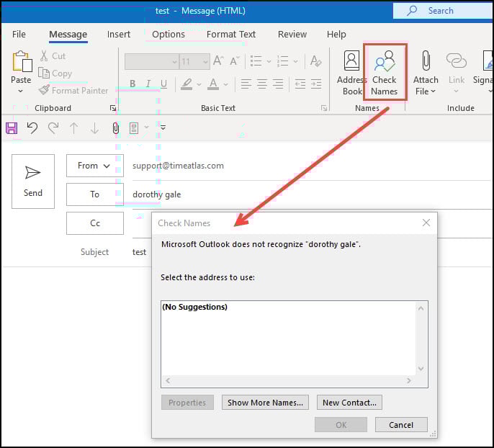The width and height of the screenshot is (494, 448).
Task: Click the bullet list icon
Action: (256, 61)
